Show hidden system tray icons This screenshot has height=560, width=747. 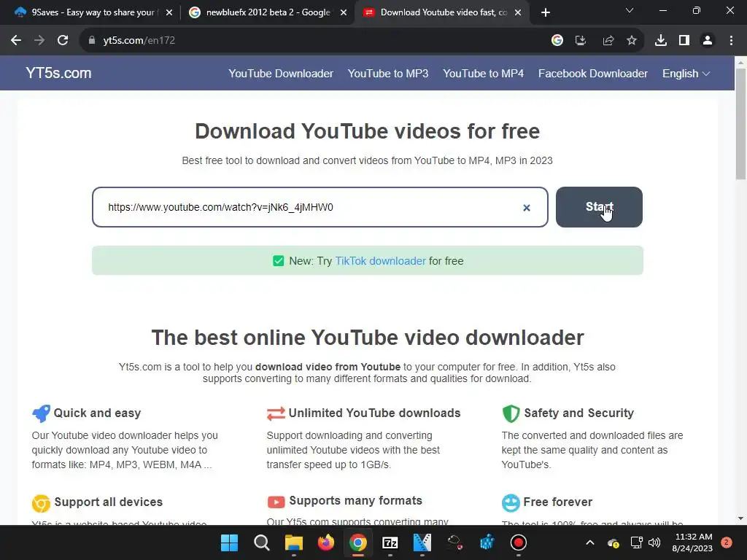[589, 542]
